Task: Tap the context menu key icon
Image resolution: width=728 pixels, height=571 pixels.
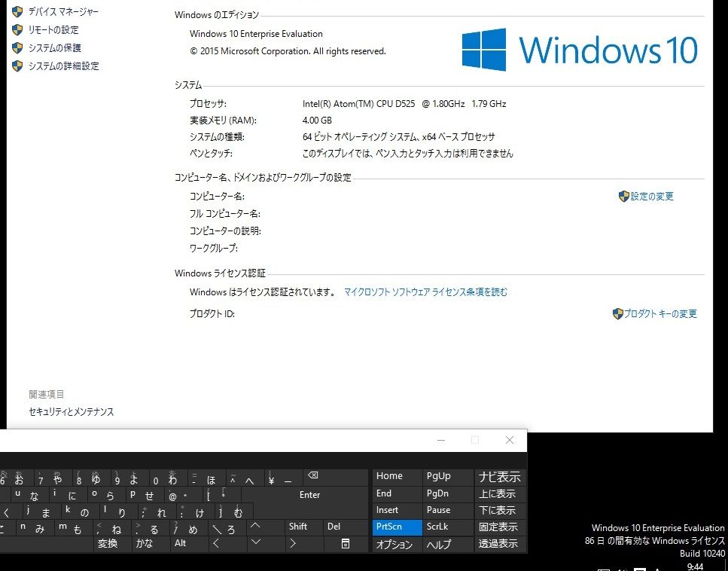Action: pyautogui.click(x=346, y=543)
